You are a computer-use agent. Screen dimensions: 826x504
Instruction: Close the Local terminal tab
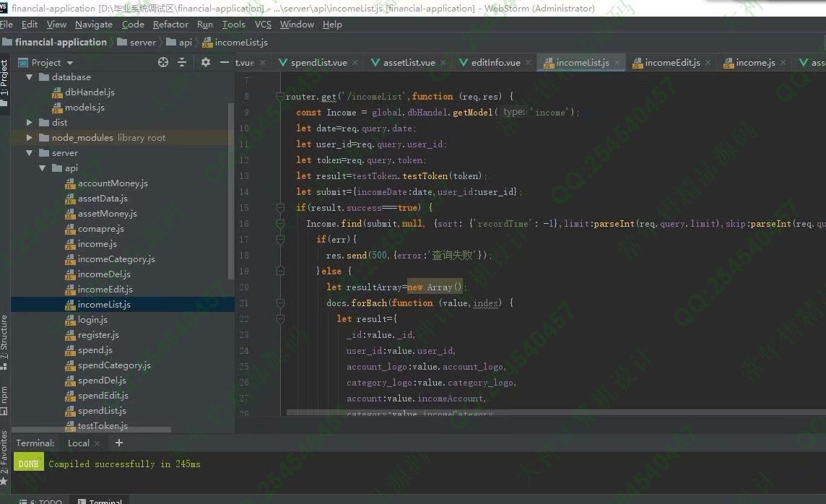pyautogui.click(x=97, y=443)
